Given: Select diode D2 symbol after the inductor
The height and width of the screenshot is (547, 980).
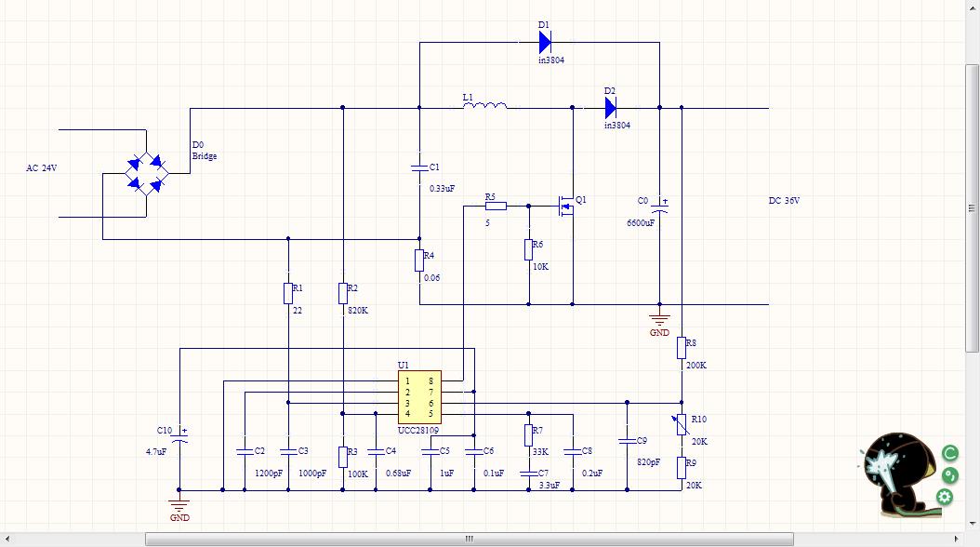Looking at the screenshot, I should point(611,108).
